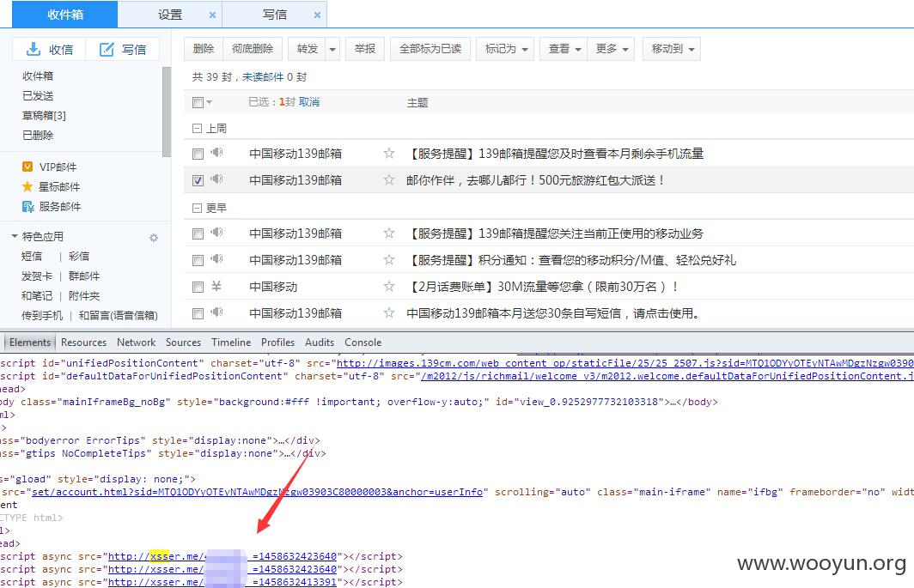Click the 服务邮件 icon
This screenshot has width=914, height=588.
coord(27,206)
